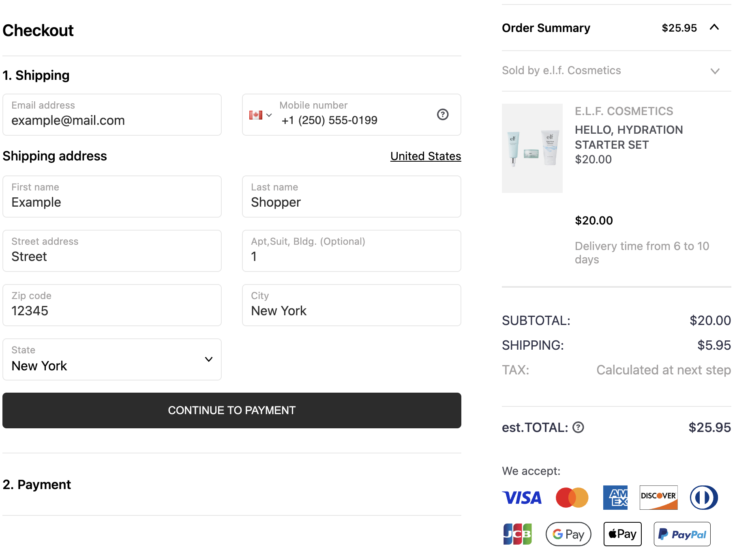Click the Visa payment logo
The image size is (737, 560).
[522, 498]
